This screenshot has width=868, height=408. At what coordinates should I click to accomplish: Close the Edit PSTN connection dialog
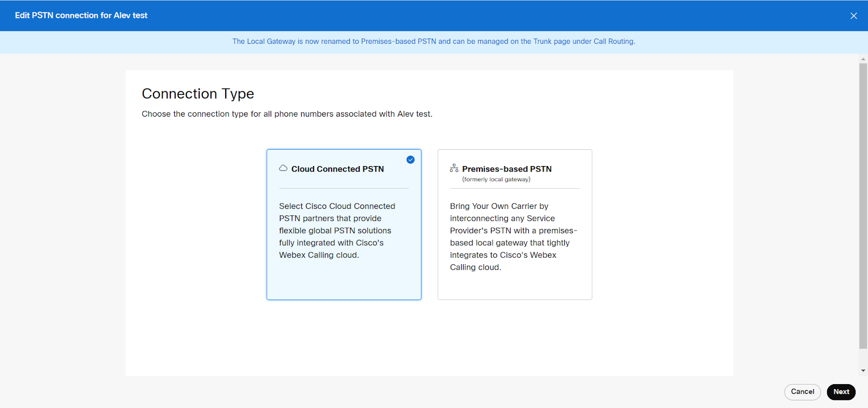click(853, 16)
